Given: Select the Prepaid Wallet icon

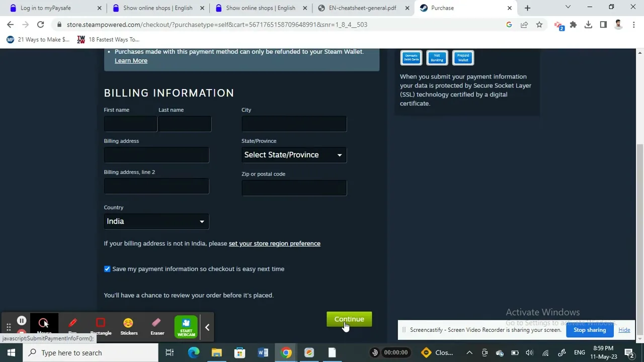Looking at the screenshot, I should [463, 58].
